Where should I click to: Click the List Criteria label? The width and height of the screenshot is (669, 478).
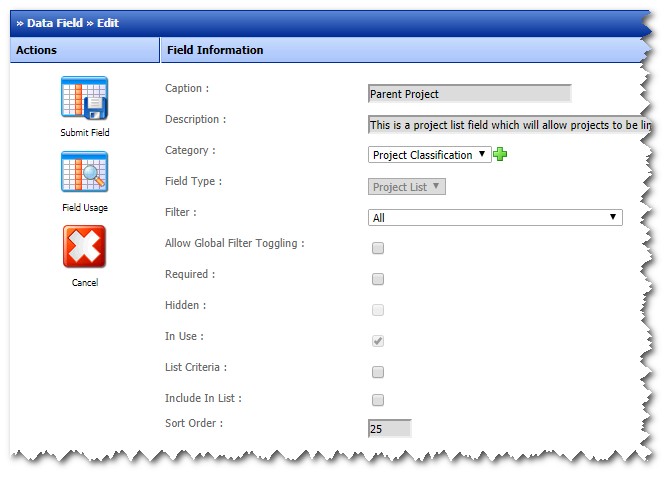coord(196,367)
